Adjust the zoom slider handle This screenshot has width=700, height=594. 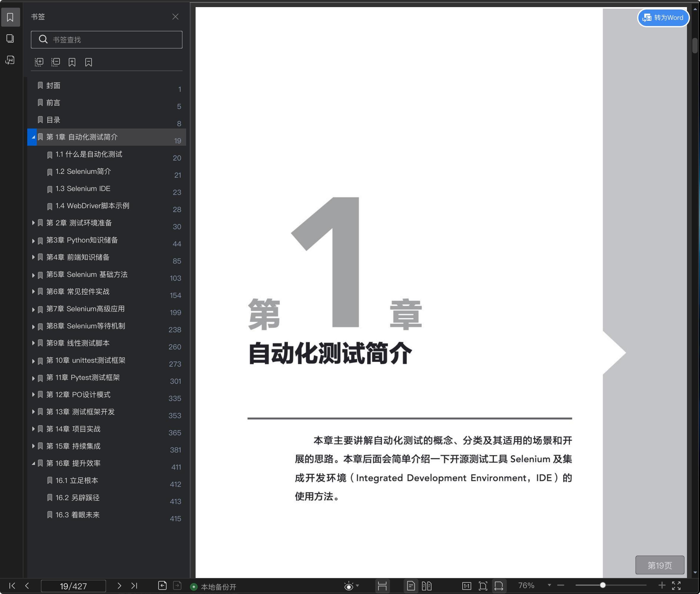click(x=602, y=585)
